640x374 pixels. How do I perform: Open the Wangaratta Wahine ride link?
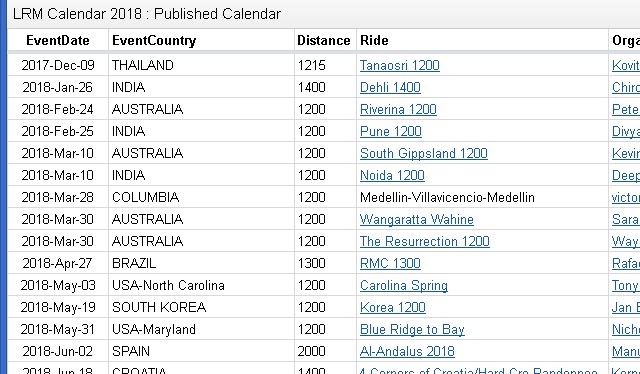(x=417, y=220)
